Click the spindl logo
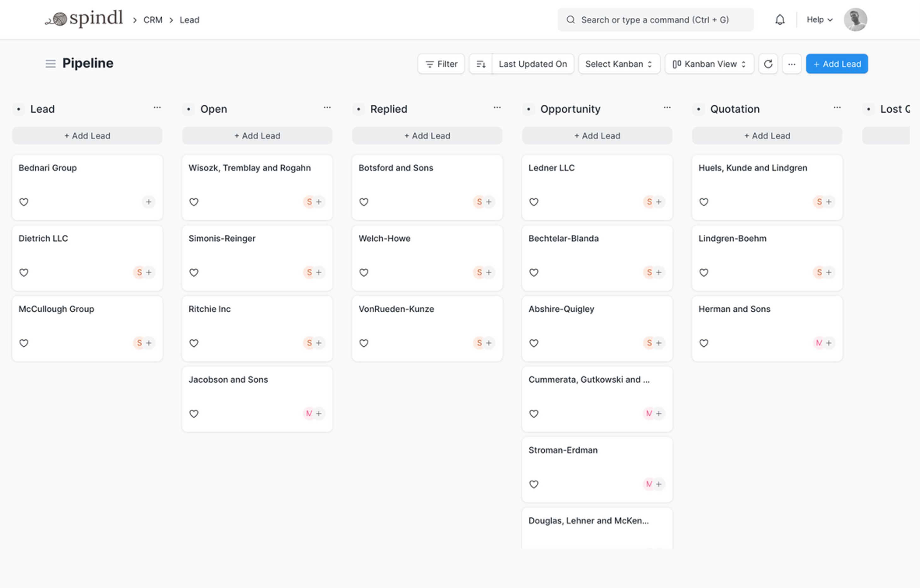Image resolution: width=920 pixels, height=588 pixels. click(84, 19)
